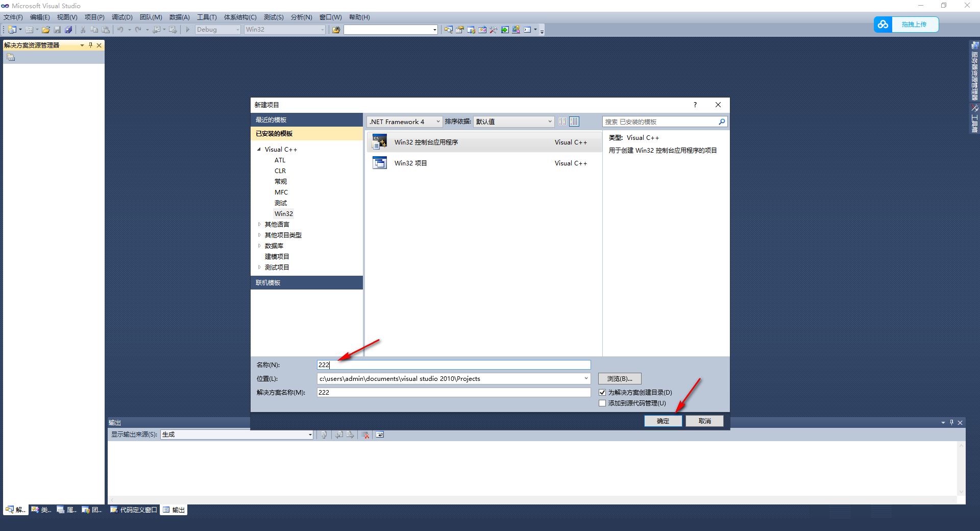Viewport: 980px width, 531px height.
Task: Open the 工具(T) menu
Action: (206, 17)
